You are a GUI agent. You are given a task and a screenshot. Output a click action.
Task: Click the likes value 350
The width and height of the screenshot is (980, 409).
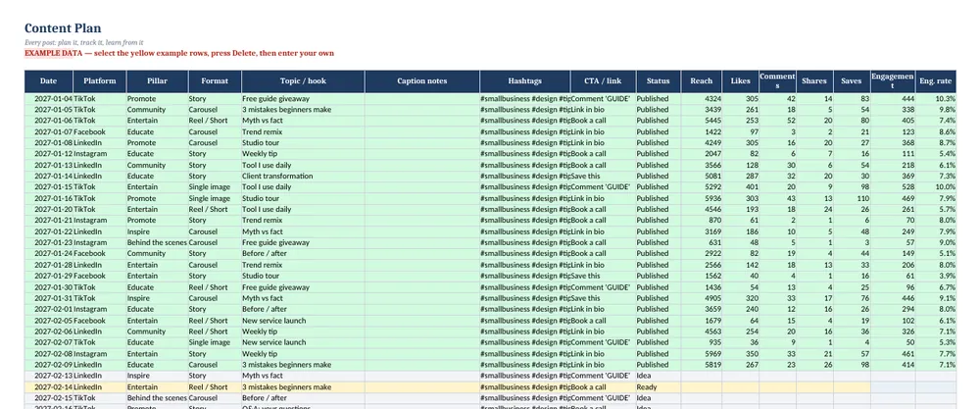tap(741, 354)
